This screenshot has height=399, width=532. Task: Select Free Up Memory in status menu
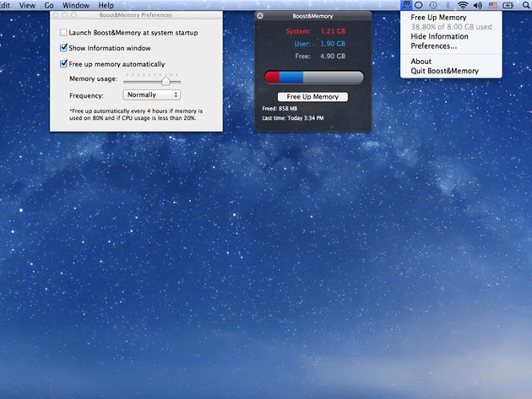438,17
